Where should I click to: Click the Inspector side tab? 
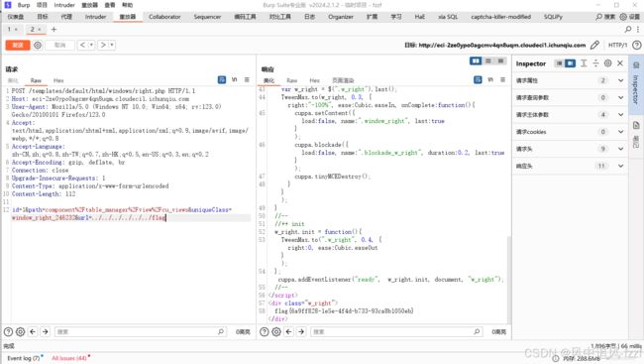[x=636, y=84]
